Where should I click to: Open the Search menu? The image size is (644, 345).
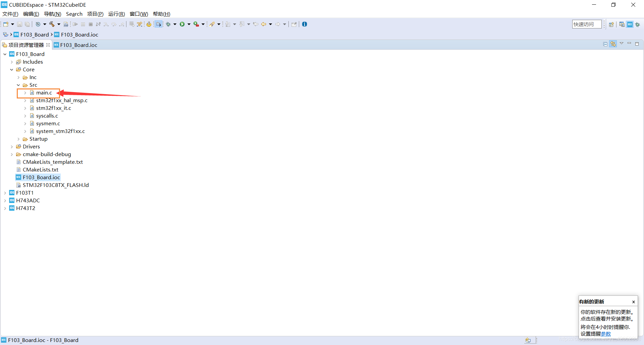(x=74, y=14)
